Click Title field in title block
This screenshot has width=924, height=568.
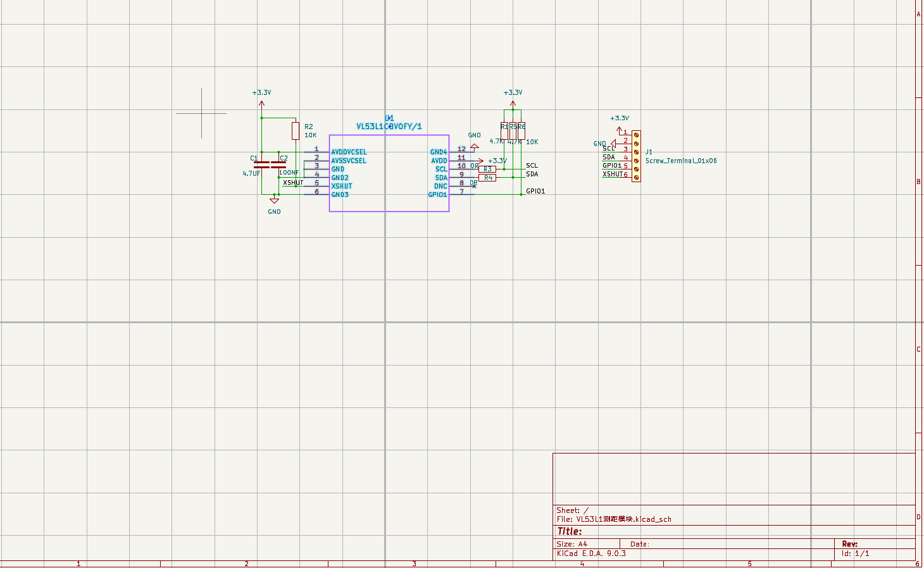tap(570, 531)
